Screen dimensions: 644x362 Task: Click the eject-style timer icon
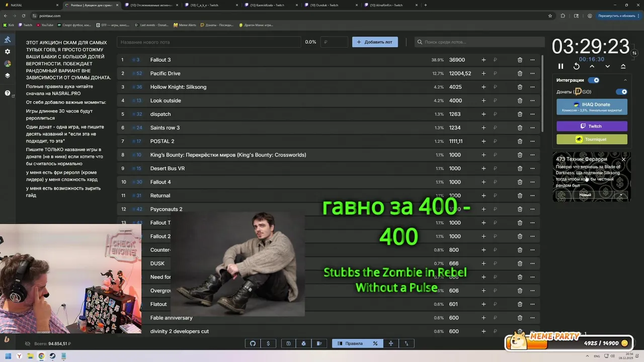pos(623,66)
